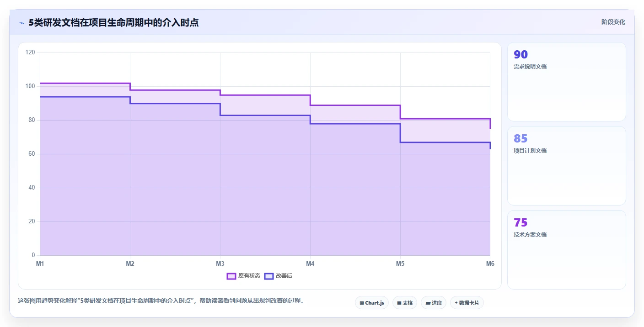Click the icon inside the 表格 tag
Viewport: 644px width, 327px height.
(x=399, y=303)
